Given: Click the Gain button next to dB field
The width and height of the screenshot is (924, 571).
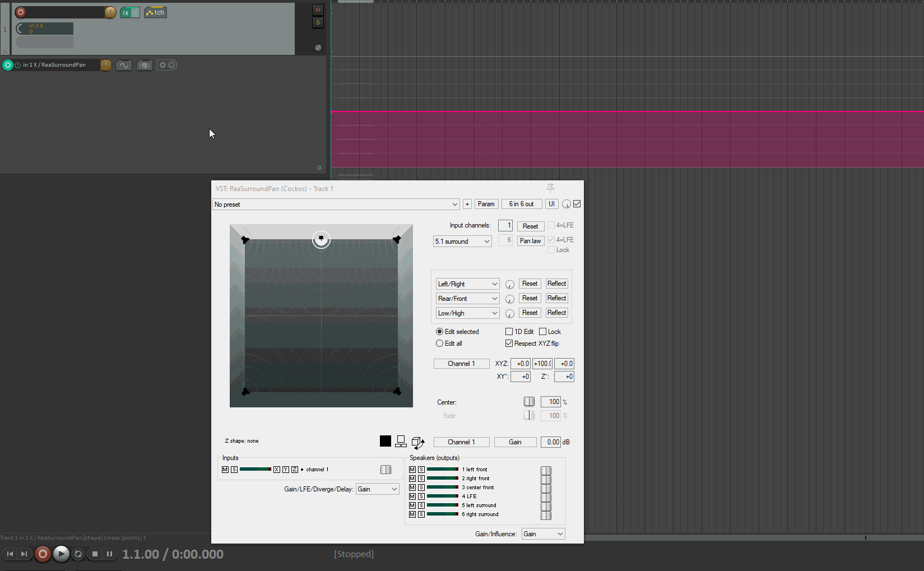Looking at the screenshot, I should 515,442.
